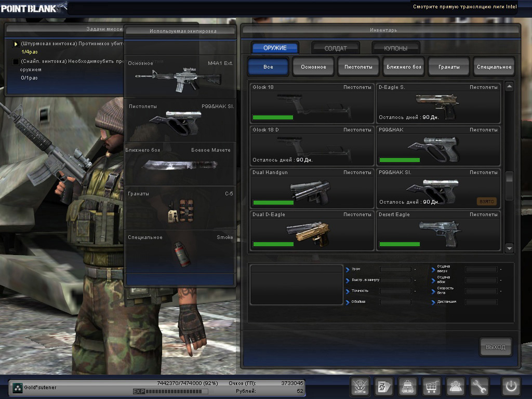Click the power exit icon

tap(511, 386)
